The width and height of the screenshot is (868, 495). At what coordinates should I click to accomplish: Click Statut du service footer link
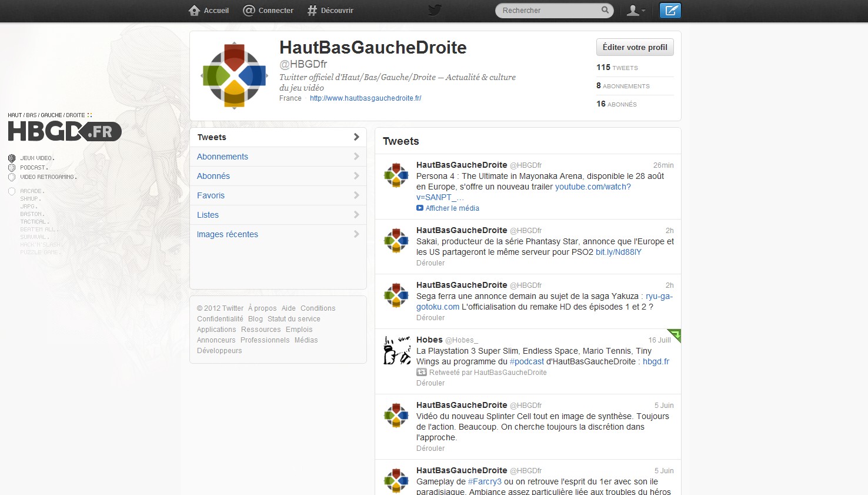point(294,319)
